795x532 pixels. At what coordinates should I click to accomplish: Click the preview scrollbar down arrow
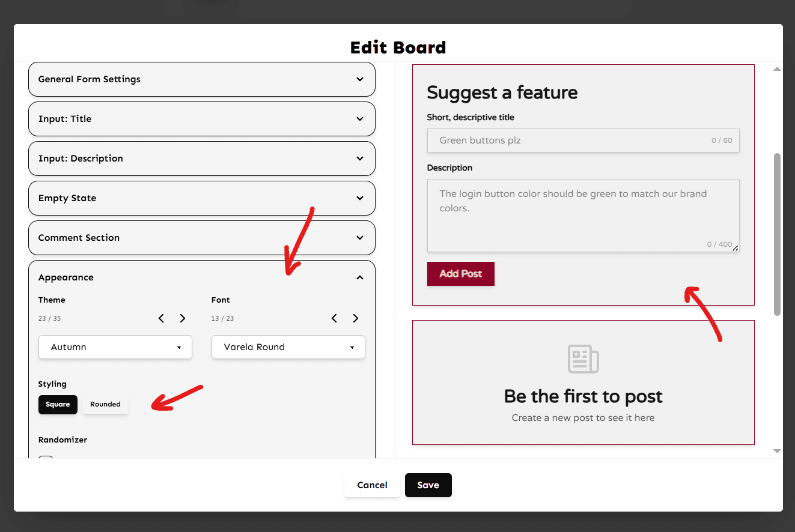(x=777, y=451)
